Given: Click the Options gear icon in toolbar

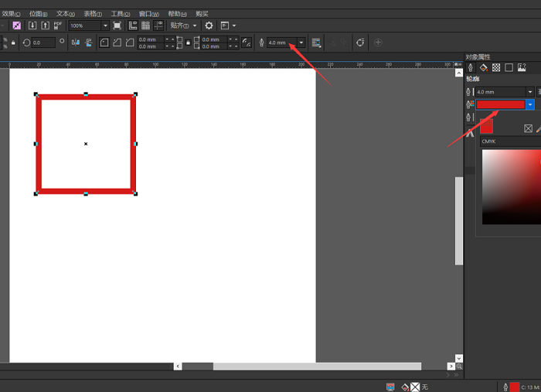Looking at the screenshot, I should click(209, 26).
